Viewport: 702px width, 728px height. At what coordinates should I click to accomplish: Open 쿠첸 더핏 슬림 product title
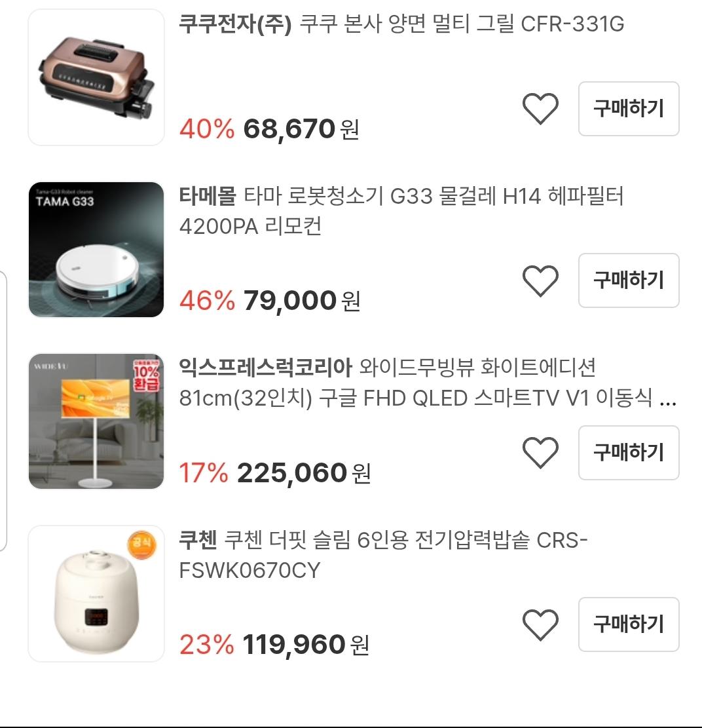tap(383, 556)
